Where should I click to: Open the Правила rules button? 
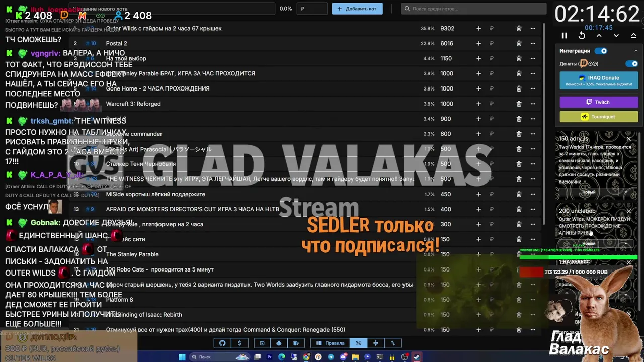tap(330, 343)
